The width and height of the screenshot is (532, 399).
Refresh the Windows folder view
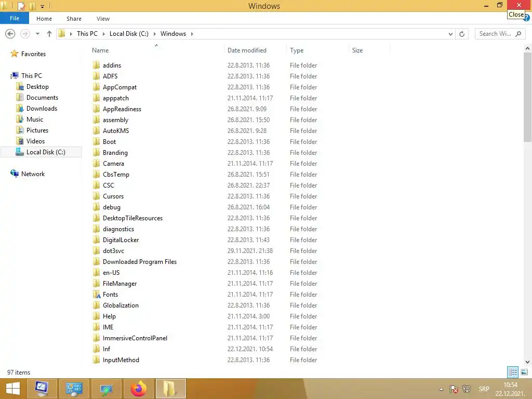(x=462, y=34)
